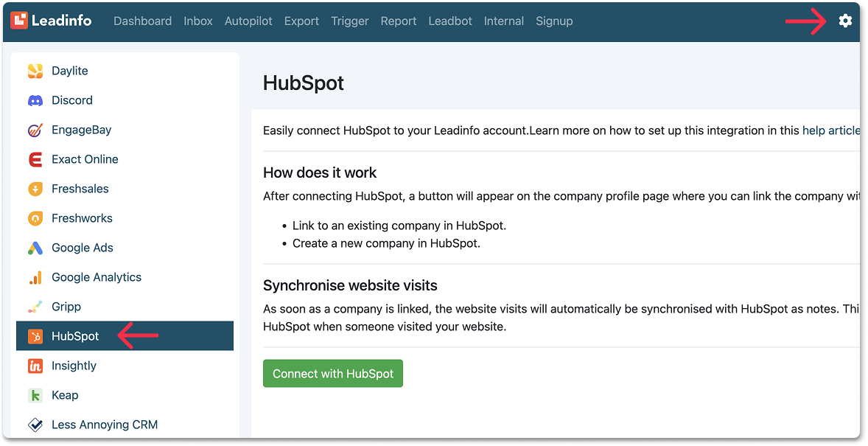Open the help article link
The image size is (868, 446).
[x=831, y=130]
